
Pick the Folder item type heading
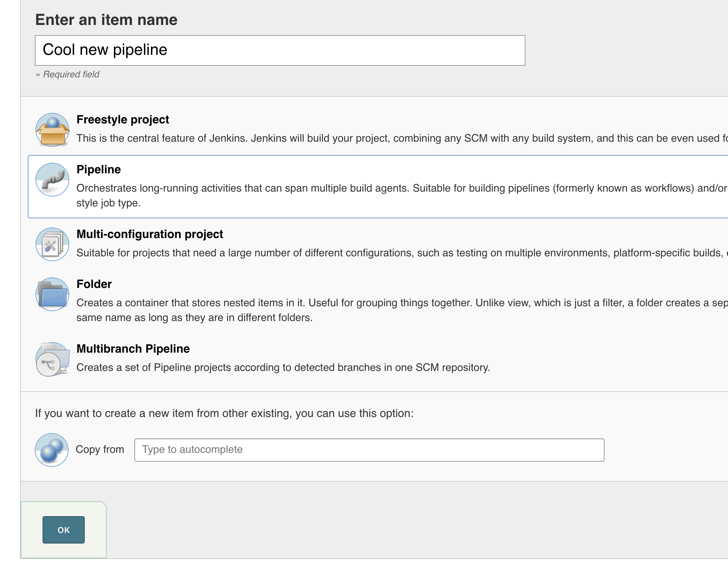94,284
